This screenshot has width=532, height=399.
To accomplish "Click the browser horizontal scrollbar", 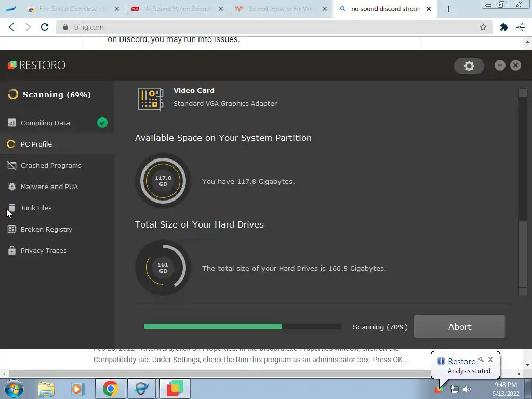I will 261,374.
